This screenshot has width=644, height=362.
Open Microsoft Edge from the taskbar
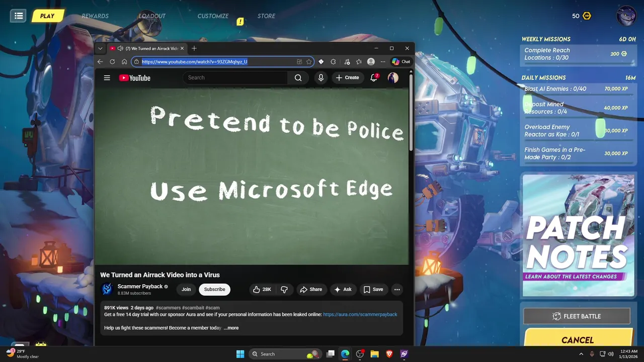coord(345,354)
